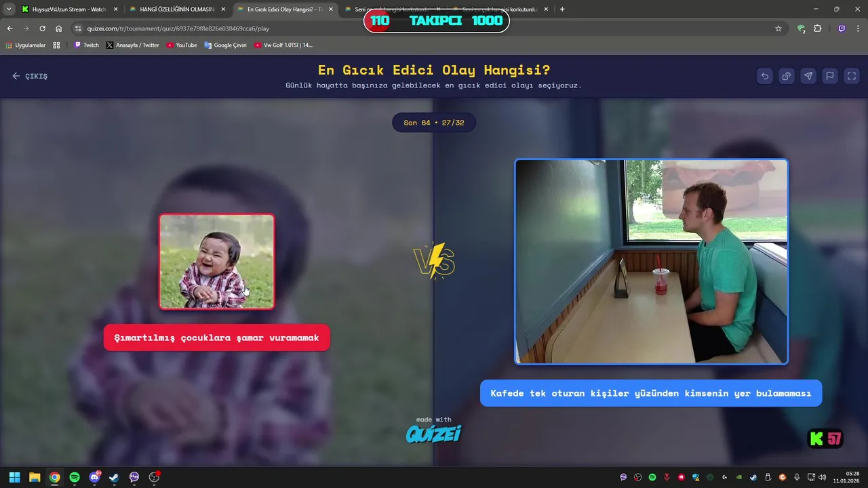Open the clock showing 05:28 11.01.2026
This screenshot has height=488, width=868.
point(847,477)
